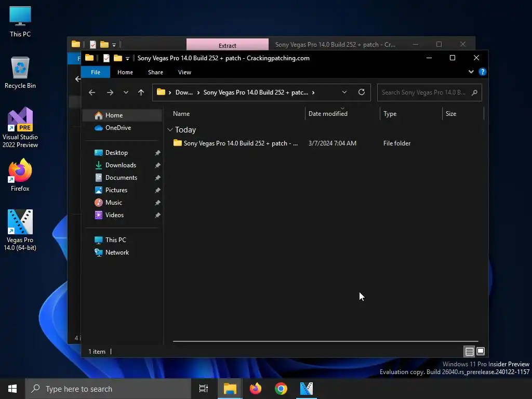Open the Share ribbon tab

click(155, 72)
